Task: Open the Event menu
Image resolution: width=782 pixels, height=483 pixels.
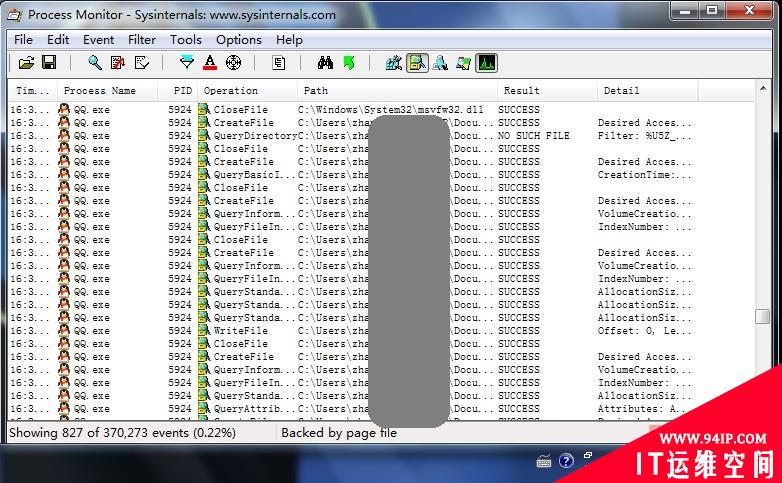Action: click(98, 39)
